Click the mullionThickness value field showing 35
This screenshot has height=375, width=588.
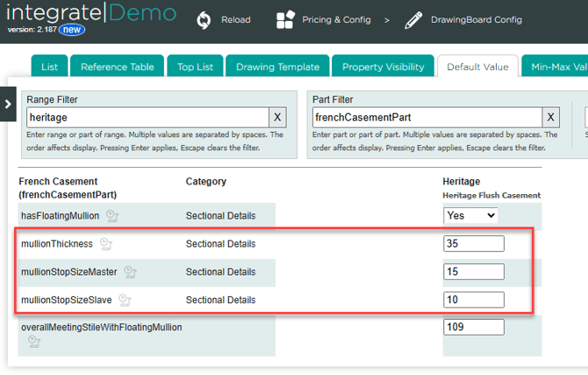tap(474, 243)
